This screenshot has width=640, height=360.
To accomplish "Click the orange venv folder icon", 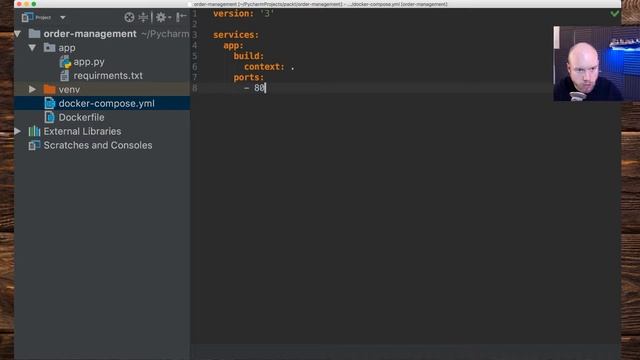I will point(49,89).
